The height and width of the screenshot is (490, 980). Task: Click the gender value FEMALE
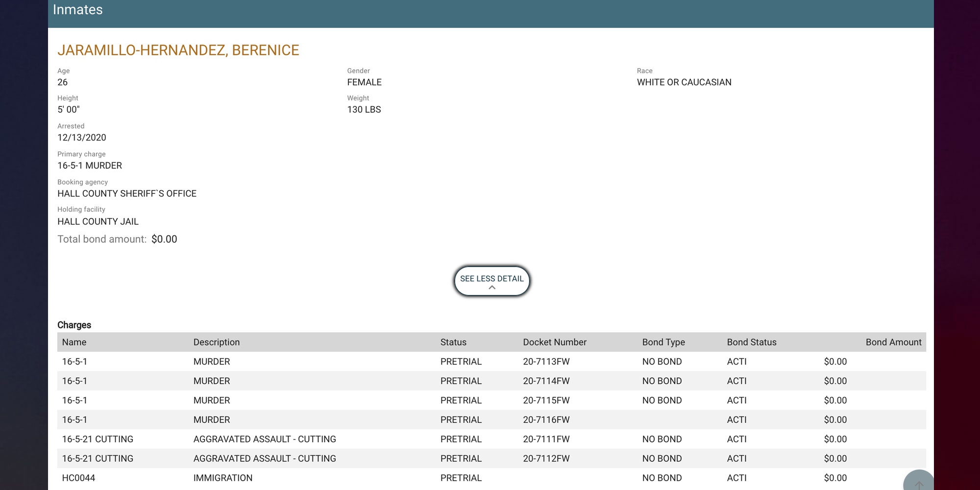365,82
